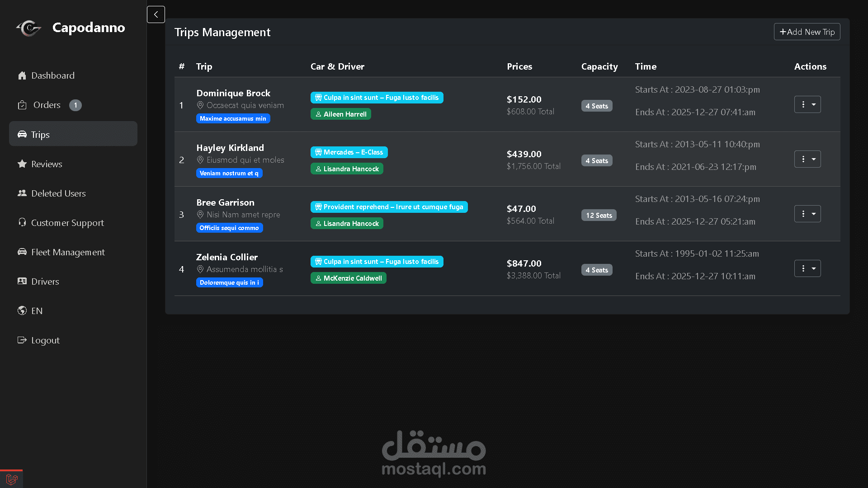This screenshot has width=868, height=488.
Task: Click the Capodanno logo icon
Action: click(x=29, y=28)
